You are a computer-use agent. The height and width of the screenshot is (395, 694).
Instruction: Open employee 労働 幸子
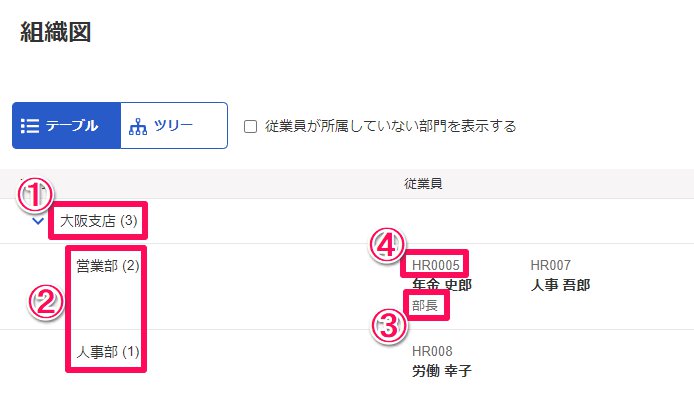pyautogui.click(x=442, y=371)
